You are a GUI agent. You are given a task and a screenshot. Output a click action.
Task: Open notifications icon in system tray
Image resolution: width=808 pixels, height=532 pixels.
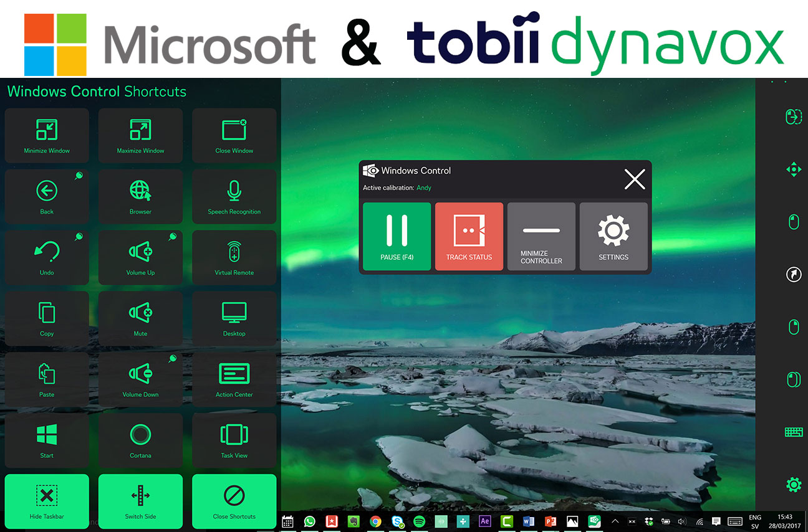716,521
